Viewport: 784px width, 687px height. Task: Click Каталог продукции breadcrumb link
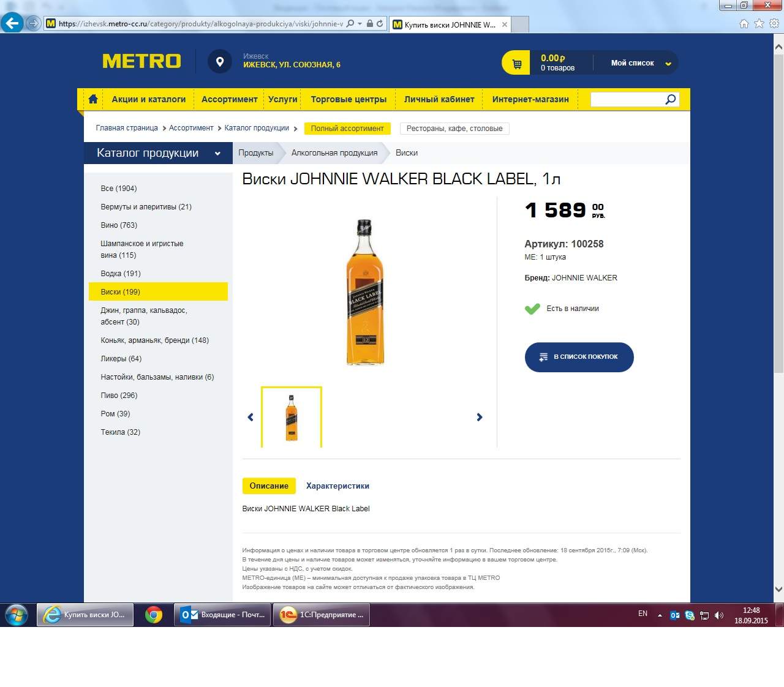pos(257,128)
